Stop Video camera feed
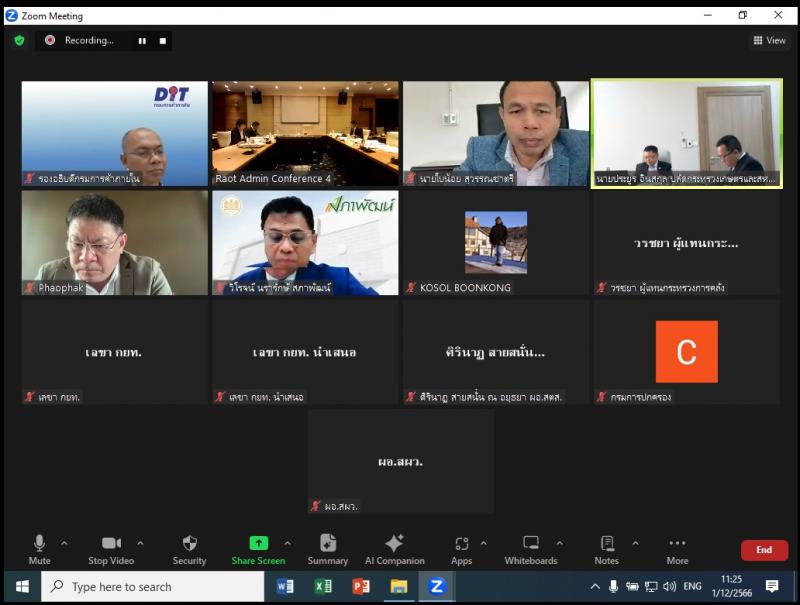This screenshot has width=800, height=605. 111,548
